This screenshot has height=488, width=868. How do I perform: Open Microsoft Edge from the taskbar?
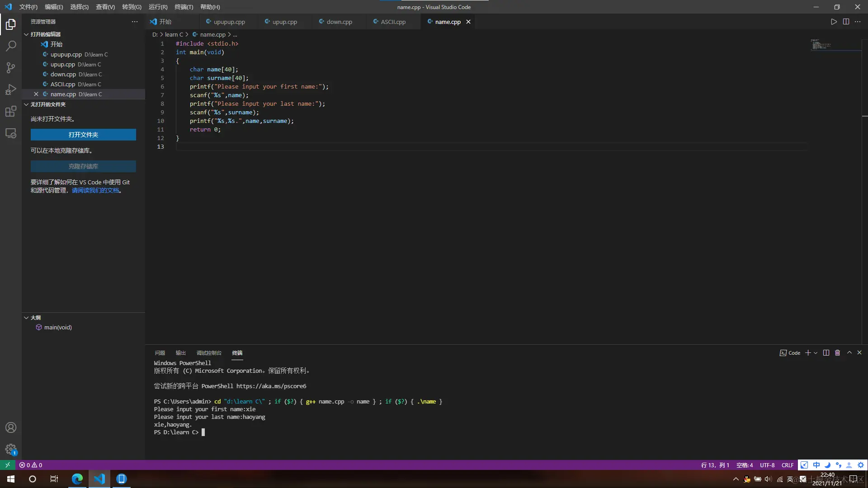coord(77,479)
